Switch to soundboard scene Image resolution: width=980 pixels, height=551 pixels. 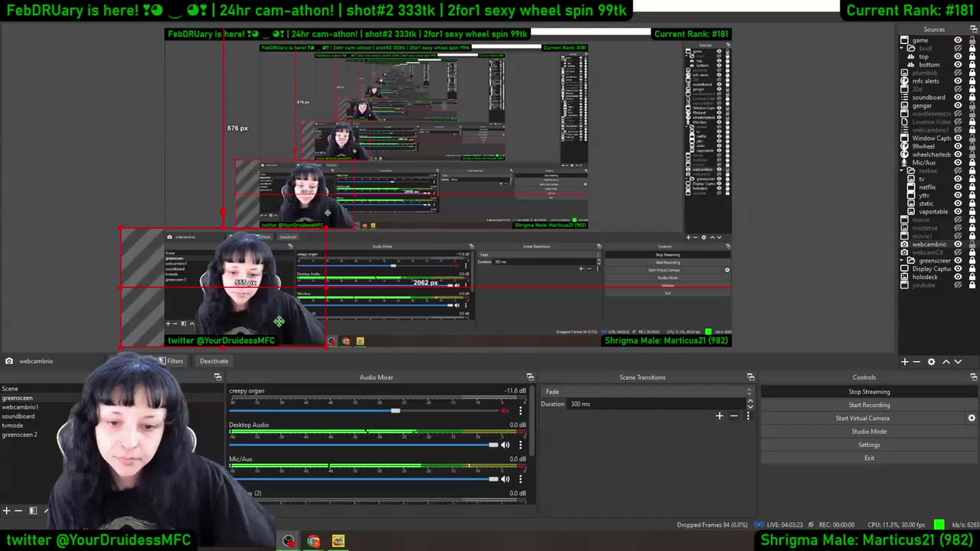click(x=18, y=416)
